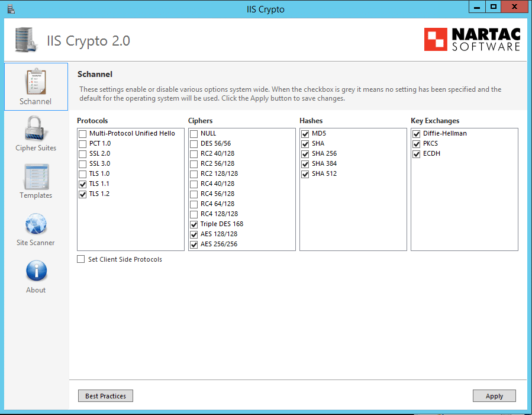Disable the Triple DES 168 cipher
This screenshot has width=532, height=415.
click(194, 224)
